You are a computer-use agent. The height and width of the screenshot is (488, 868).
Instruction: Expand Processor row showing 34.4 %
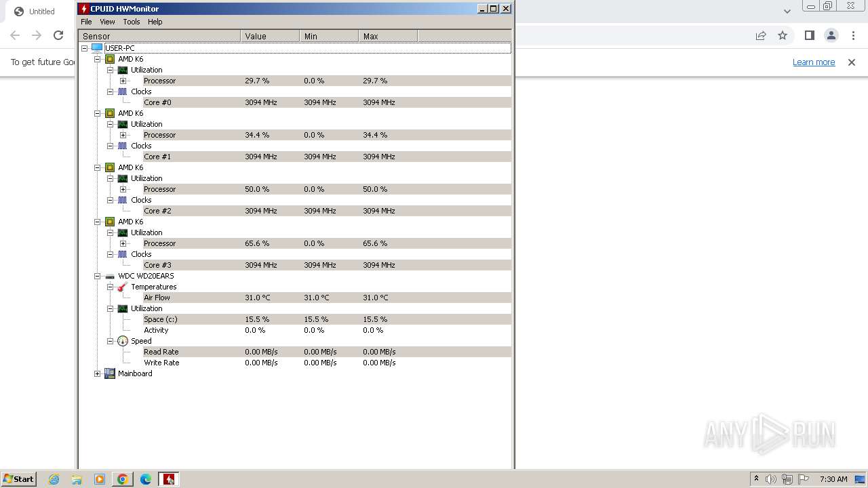tap(123, 135)
